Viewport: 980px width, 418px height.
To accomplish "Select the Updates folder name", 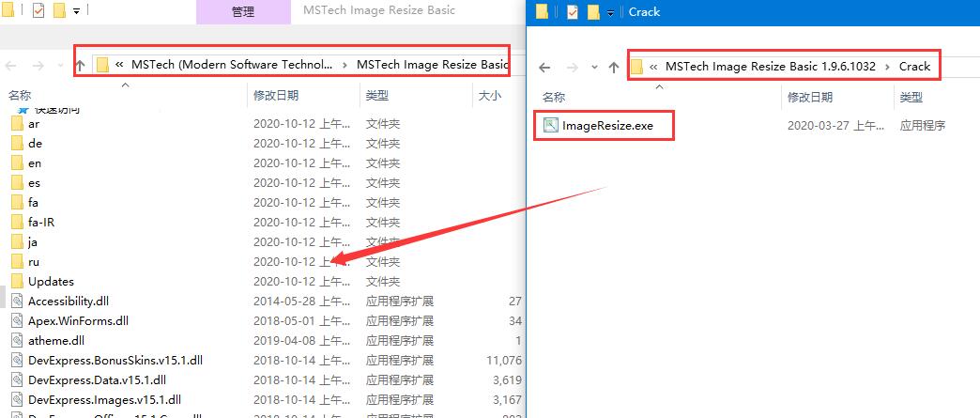I will [52, 282].
